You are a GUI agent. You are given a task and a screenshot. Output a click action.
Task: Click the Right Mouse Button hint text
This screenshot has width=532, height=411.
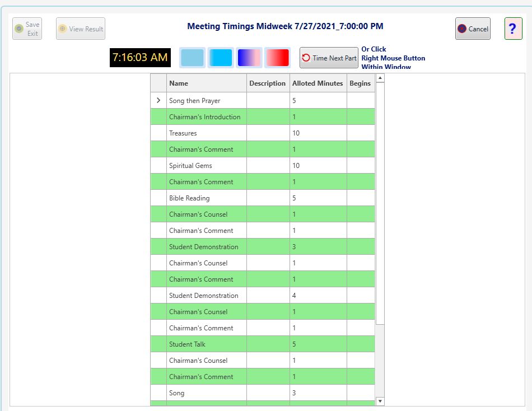tap(393, 58)
